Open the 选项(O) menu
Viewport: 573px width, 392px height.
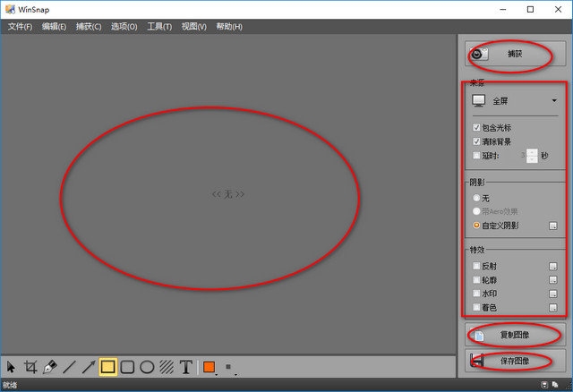coord(124,27)
